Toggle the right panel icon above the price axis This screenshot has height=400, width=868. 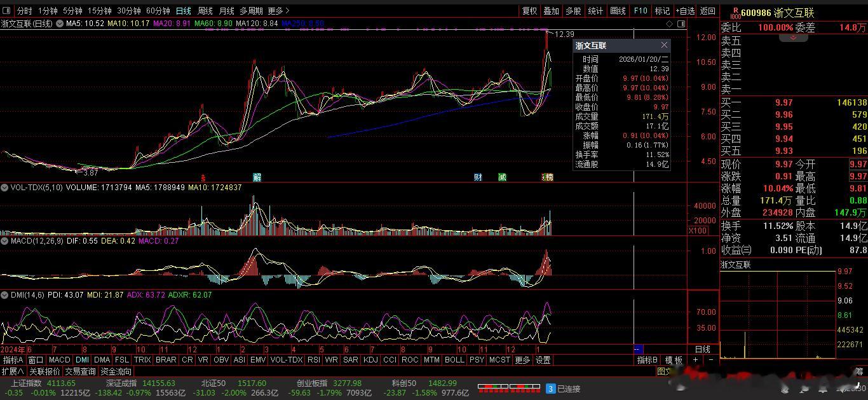coord(681,24)
